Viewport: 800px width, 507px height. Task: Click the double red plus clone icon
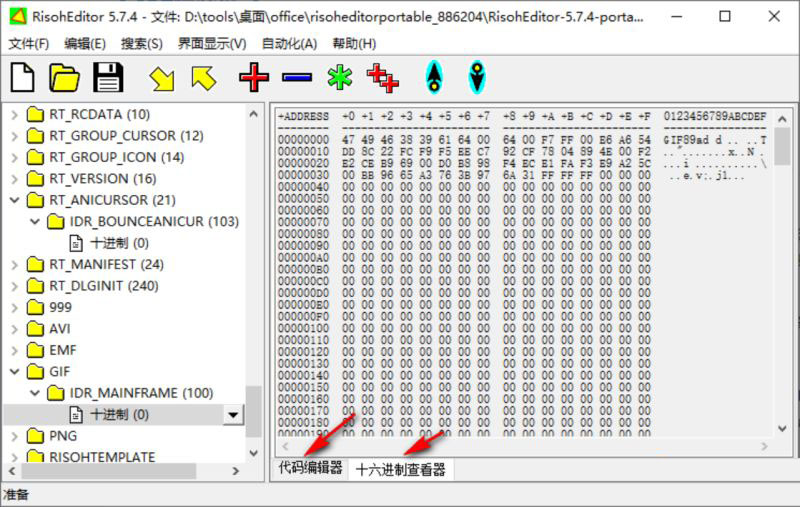click(383, 78)
